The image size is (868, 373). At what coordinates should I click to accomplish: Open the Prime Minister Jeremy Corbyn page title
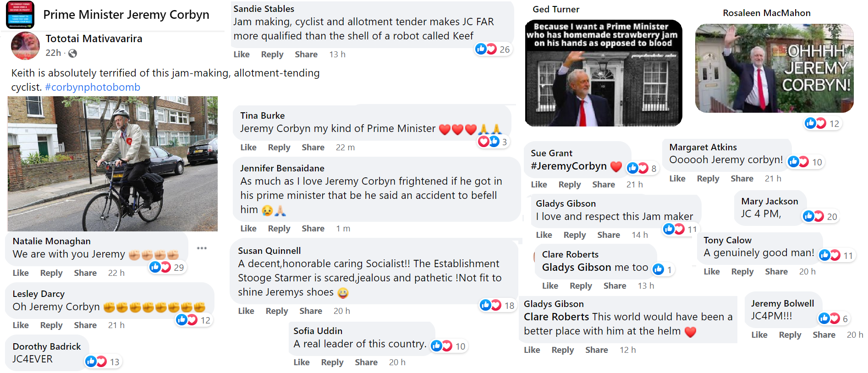126,15
